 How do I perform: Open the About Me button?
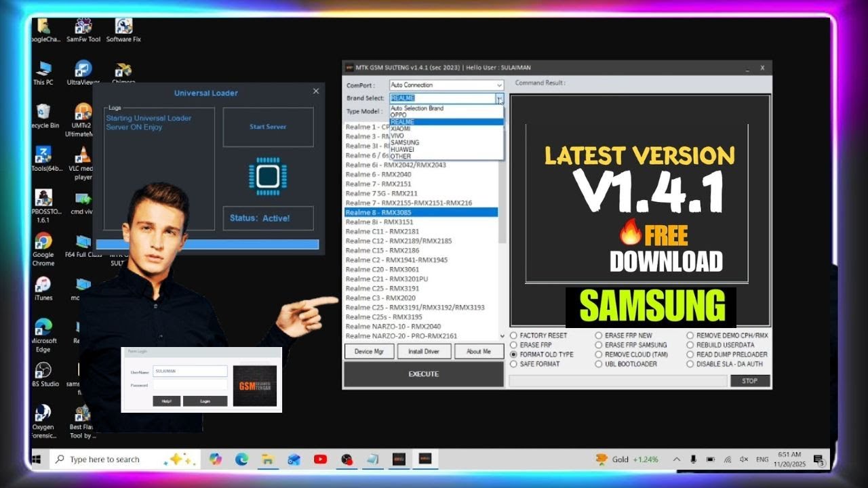tap(479, 351)
